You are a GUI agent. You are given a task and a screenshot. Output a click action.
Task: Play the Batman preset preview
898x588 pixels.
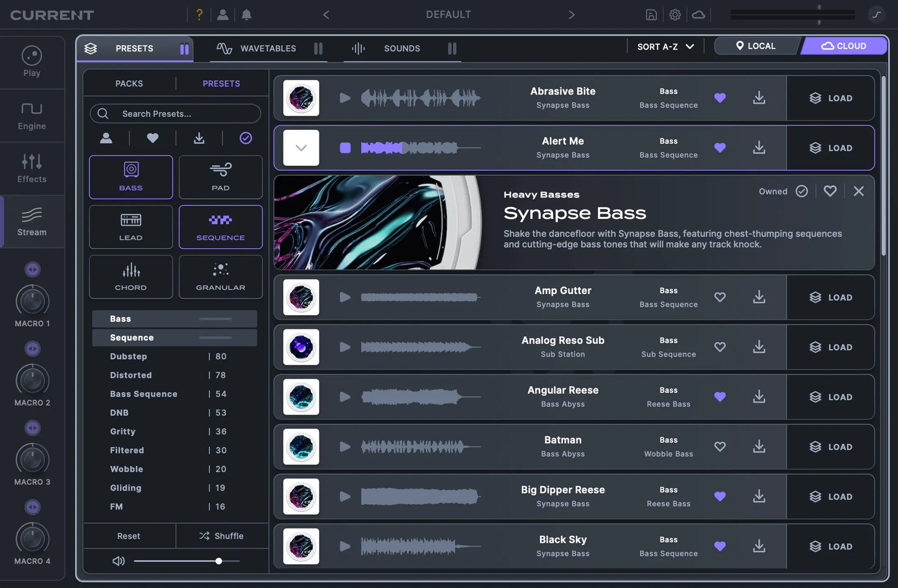345,447
